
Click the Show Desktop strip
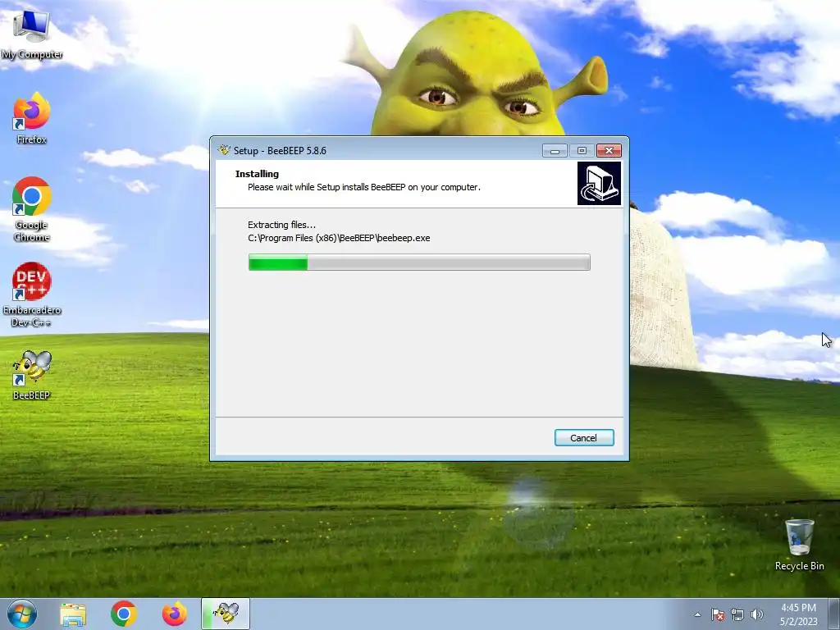click(834, 614)
